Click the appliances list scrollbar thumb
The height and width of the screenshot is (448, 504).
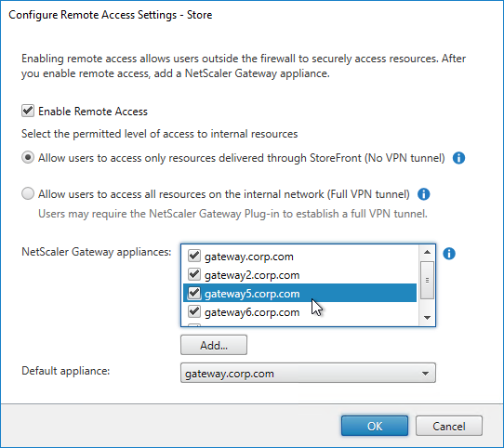pyautogui.click(x=427, y=280)
